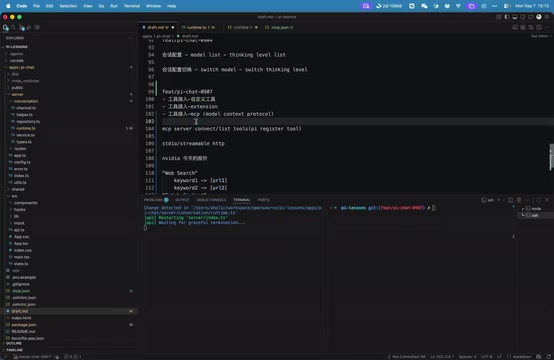The width and height of the screenshot is (554, 360).
Task: Switch to the .mcp.json editor tab
Action: pyautogui.click(x=279, y=27)
